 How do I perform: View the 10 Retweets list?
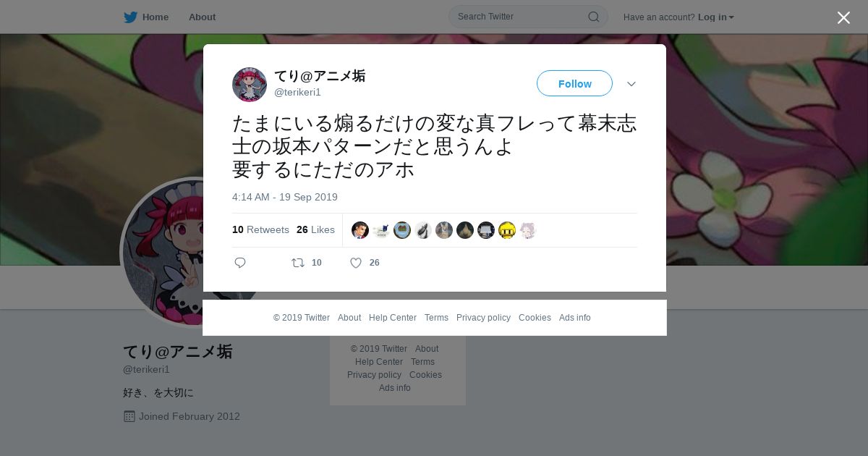pyautogui.click(x=260, y=229)
